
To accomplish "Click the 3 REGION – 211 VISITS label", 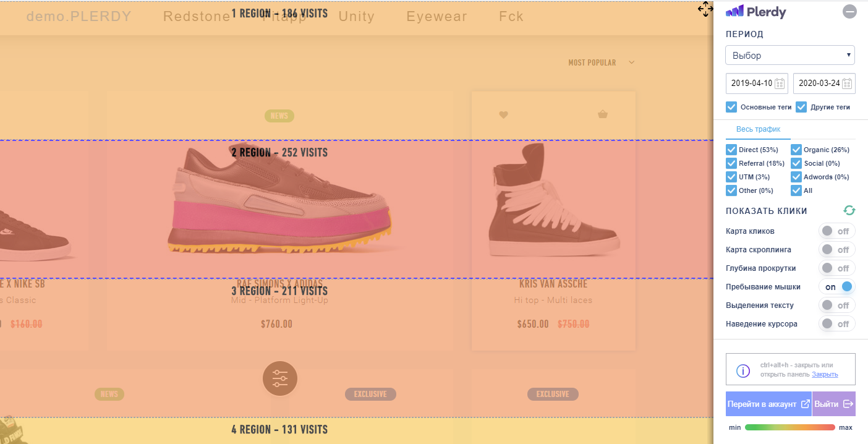I will pos(279,291).
